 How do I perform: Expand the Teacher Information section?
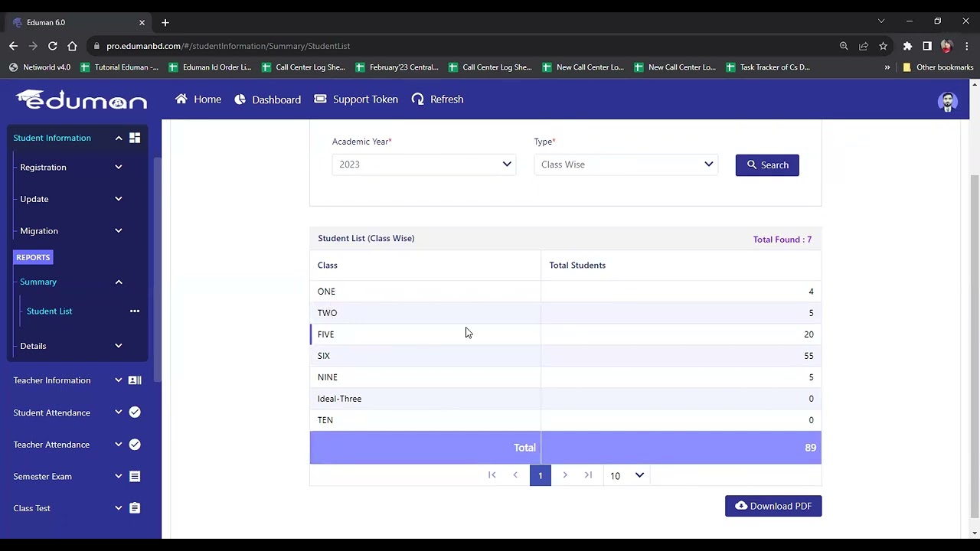click(x=119, y=380)
